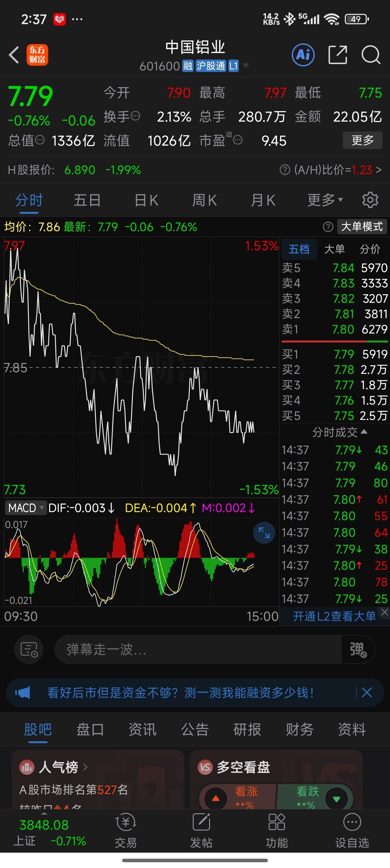Open the margin financing test banner link

[x=181, y=693]
